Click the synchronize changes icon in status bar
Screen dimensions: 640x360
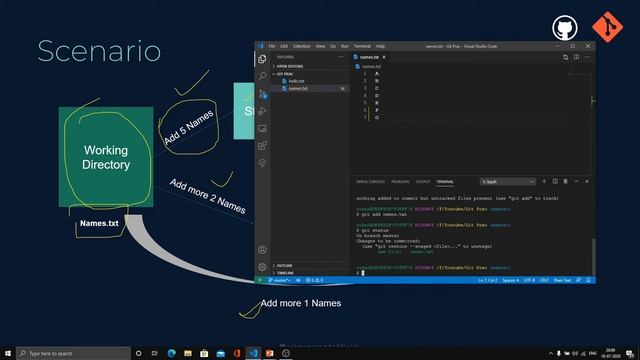coord(298,280)
